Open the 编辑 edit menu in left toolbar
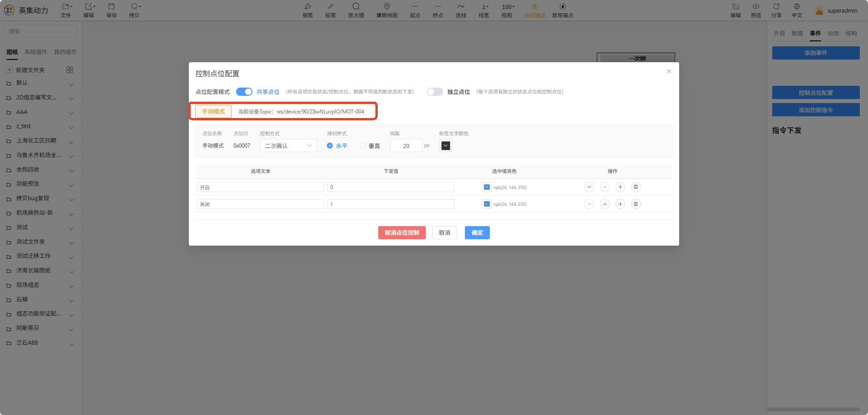 [x=89, y=10]
